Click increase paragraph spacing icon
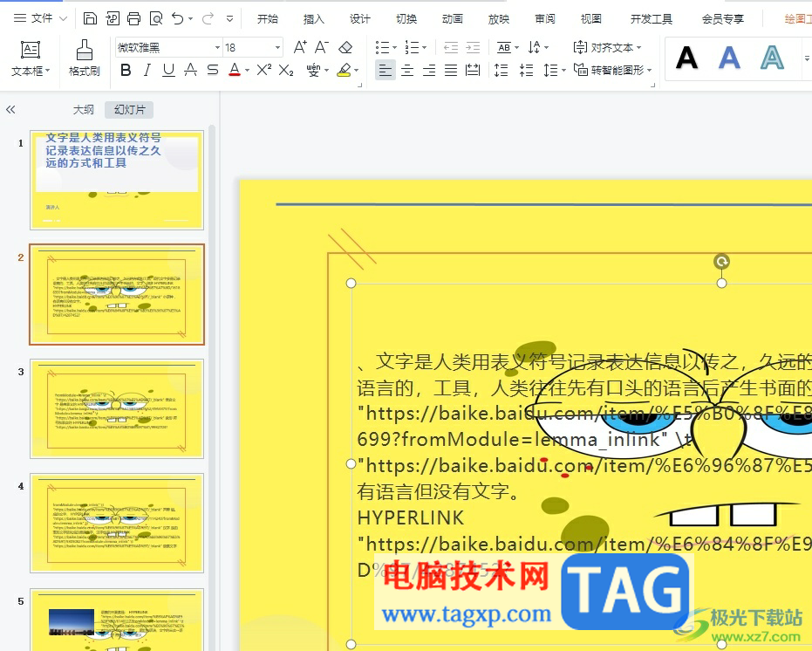The width and height of the screenshot is (812, 651). click(x=501, y=70)
